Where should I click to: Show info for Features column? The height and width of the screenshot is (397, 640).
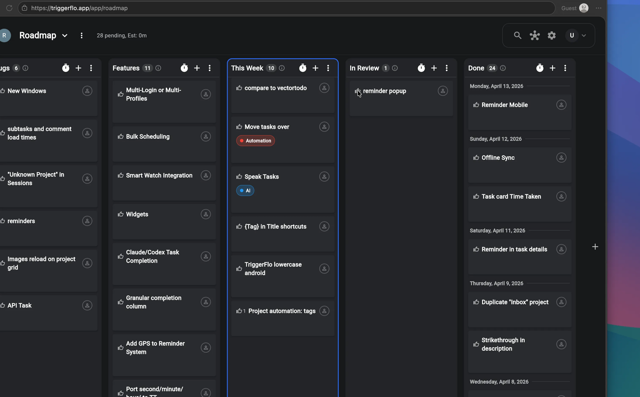tap(158, 68)
